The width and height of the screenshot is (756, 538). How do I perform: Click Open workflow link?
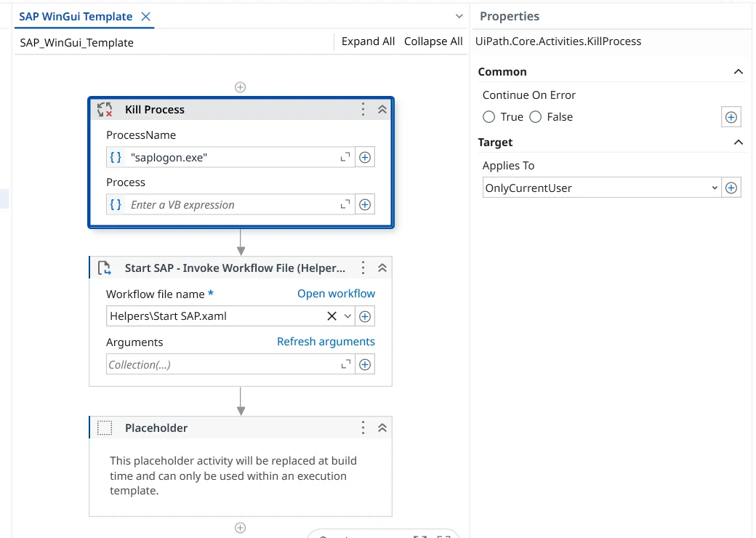coord(336,294)
